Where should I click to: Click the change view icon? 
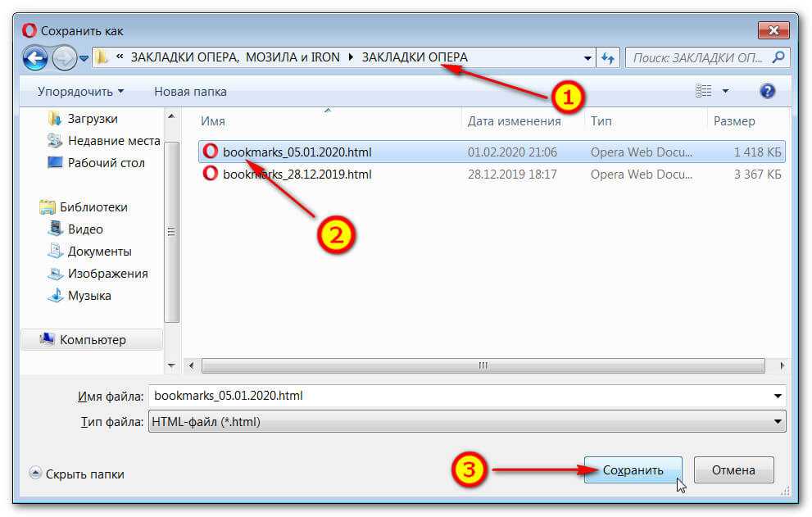[x=703, y=91]
